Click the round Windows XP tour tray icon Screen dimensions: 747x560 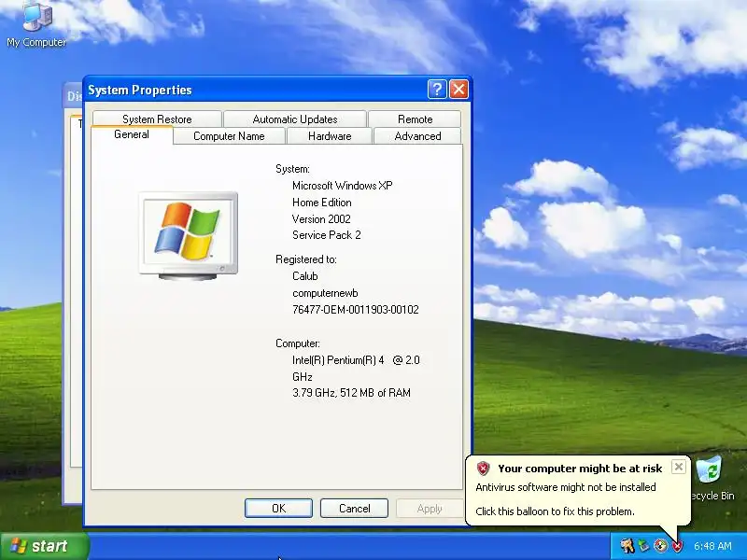660,545
